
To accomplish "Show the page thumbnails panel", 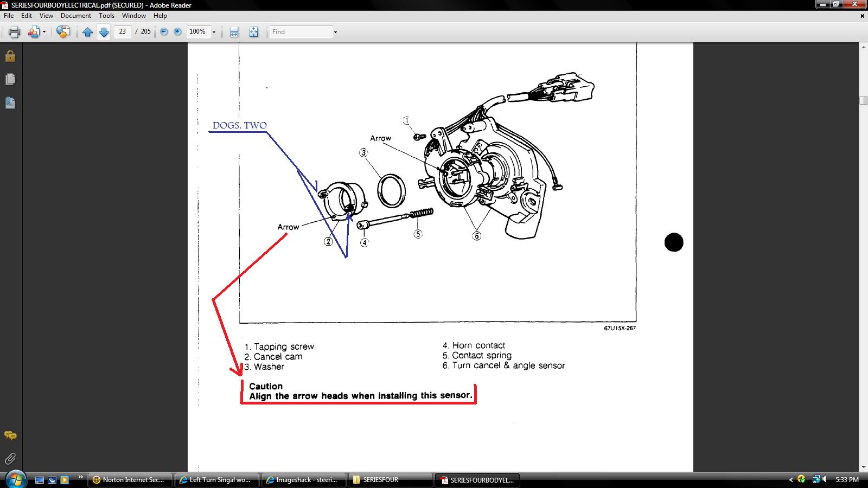I will click(10, 79).
